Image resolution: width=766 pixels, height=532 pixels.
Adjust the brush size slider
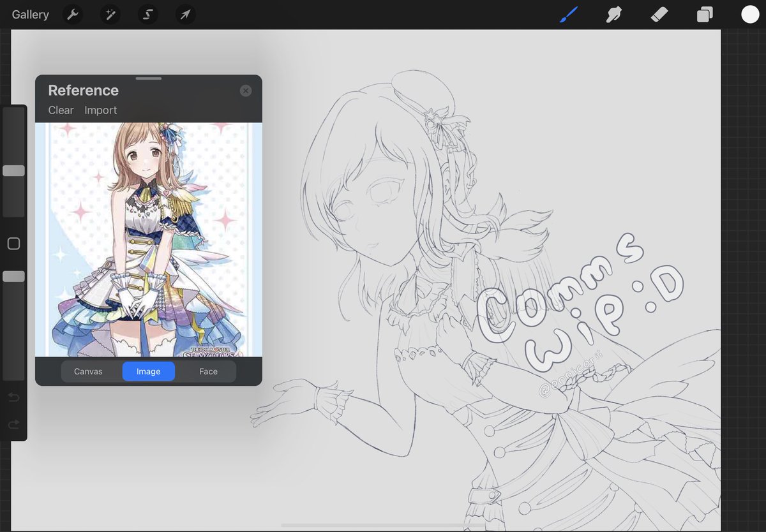tap(13, 171)
